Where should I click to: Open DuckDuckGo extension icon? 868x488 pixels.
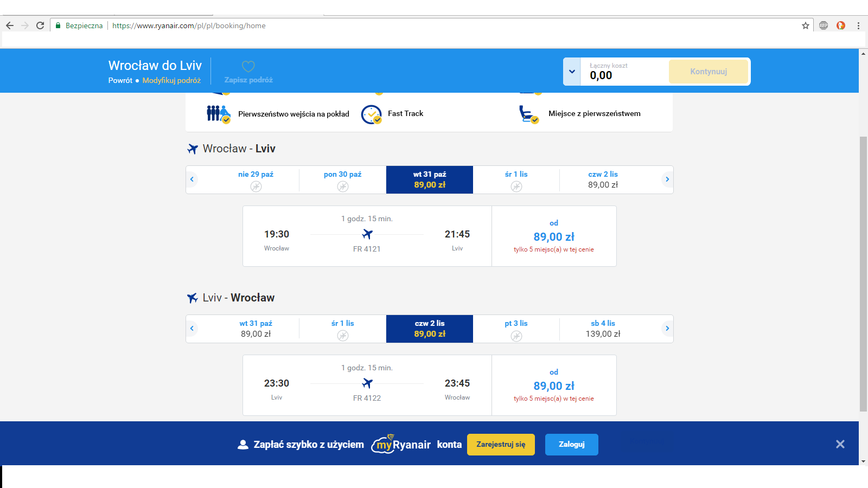(841, 25)
